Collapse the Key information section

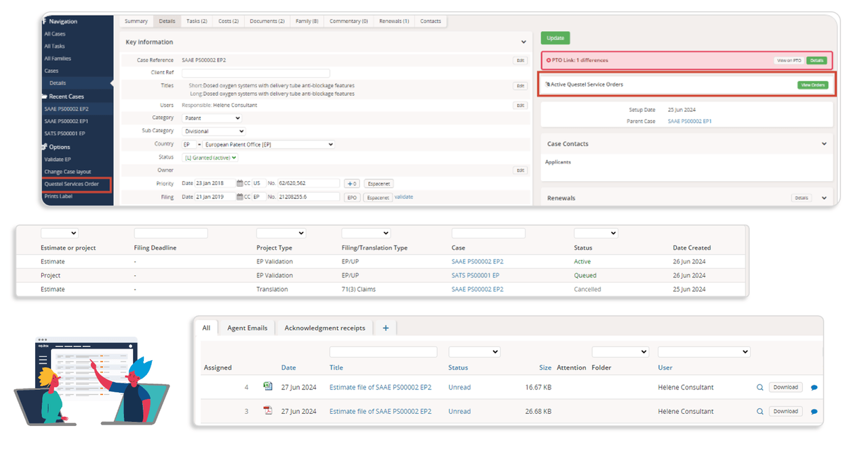click(523, 42)
